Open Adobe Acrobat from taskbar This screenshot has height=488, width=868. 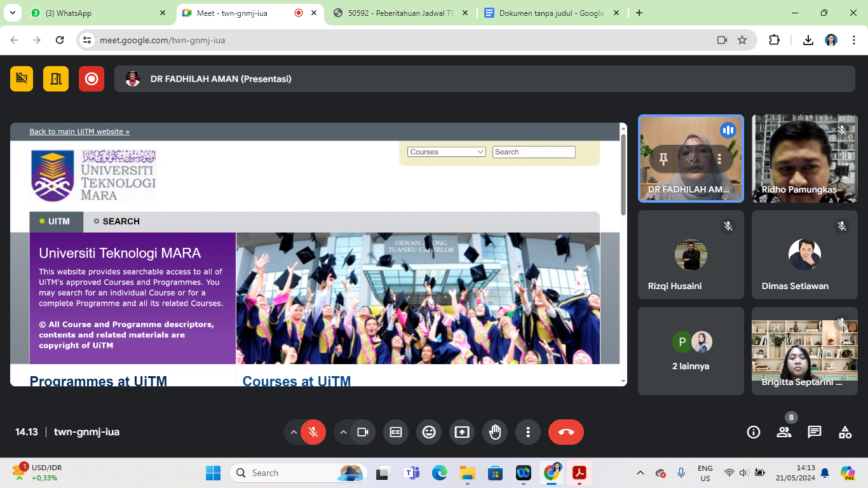click(580, 473)
